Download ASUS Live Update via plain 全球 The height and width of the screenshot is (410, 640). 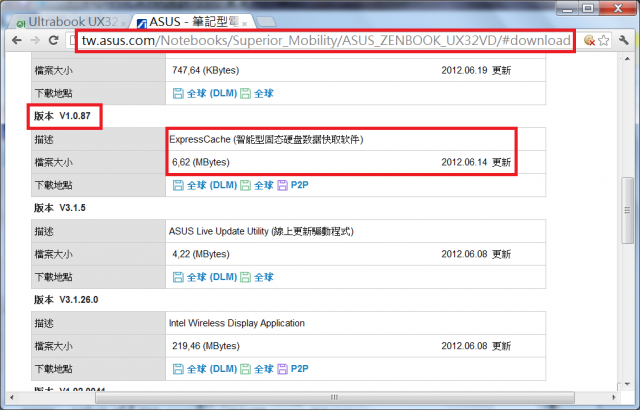tap(264, 277)
